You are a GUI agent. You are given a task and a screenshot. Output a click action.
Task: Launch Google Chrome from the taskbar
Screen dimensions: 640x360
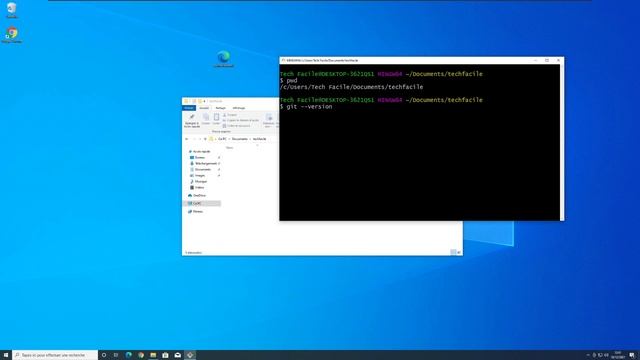coord(141,355)
